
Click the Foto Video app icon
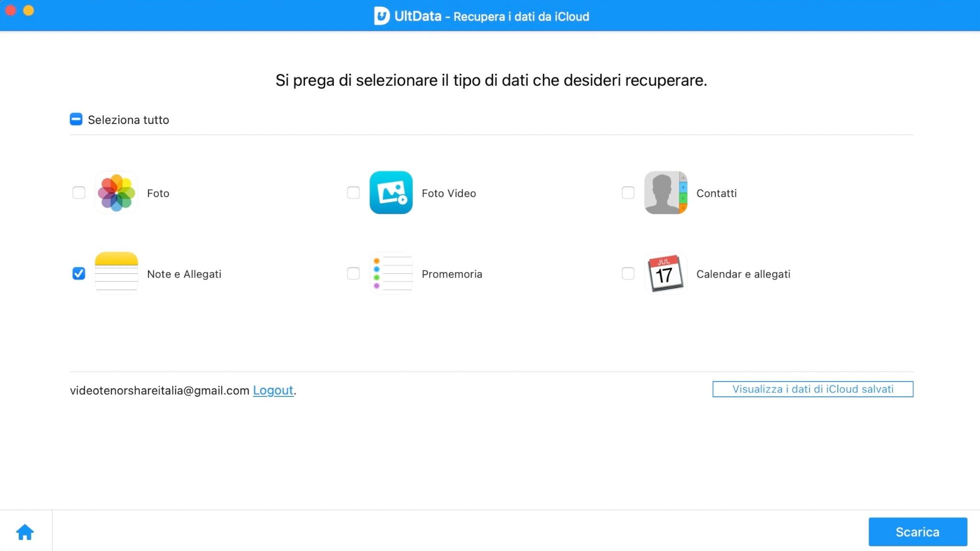[391, 192]
